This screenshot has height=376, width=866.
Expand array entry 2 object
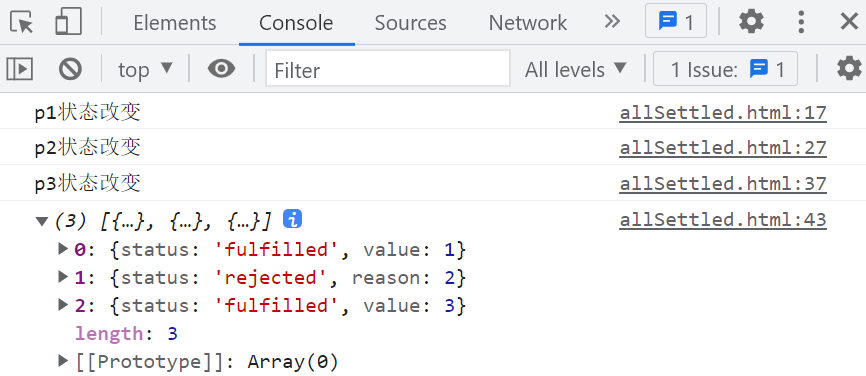pos(63,304)
